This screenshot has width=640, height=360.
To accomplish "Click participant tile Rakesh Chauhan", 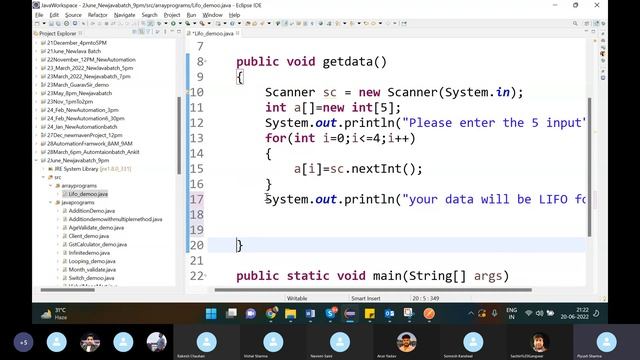I will (207, 342).
